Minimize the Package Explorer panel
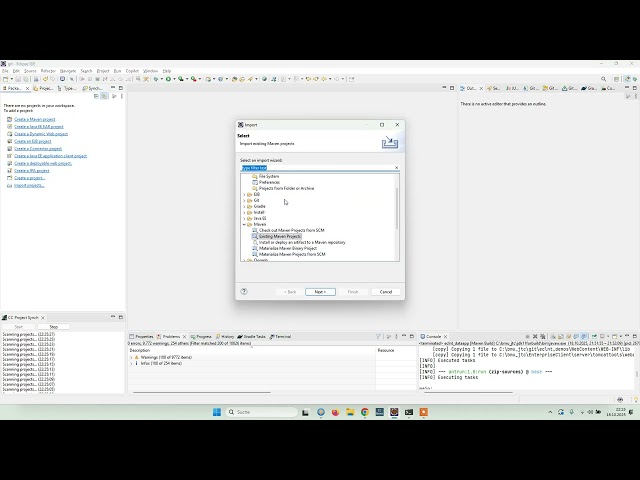Screen dimensions: 640x480 point(113,88)
